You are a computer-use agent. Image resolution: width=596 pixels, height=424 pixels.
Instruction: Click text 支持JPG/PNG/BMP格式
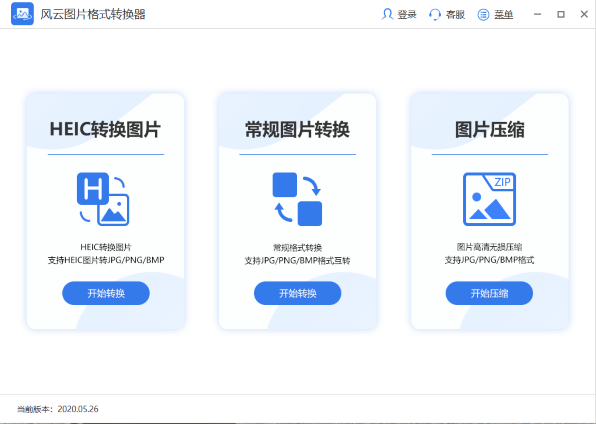[489, 260]
